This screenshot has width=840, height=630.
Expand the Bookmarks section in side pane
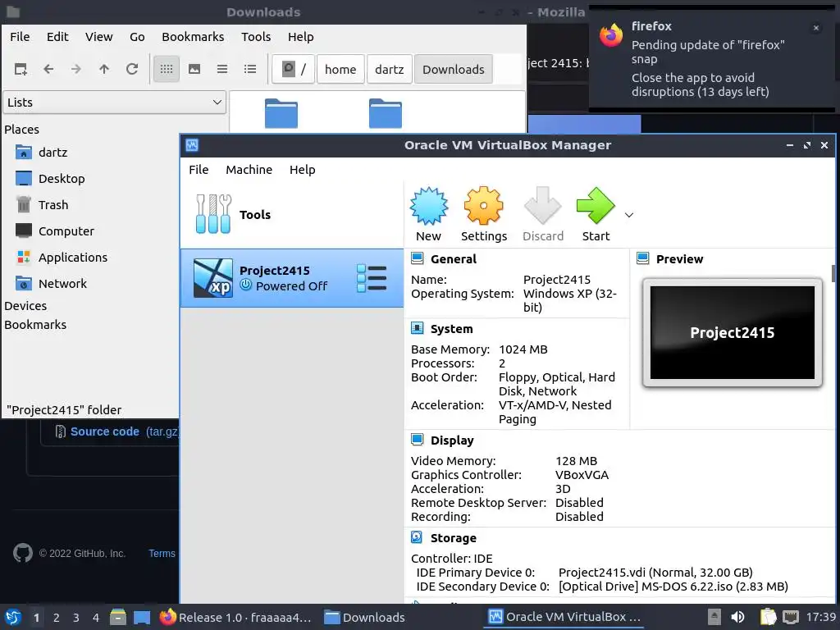[x=35, y=325]
